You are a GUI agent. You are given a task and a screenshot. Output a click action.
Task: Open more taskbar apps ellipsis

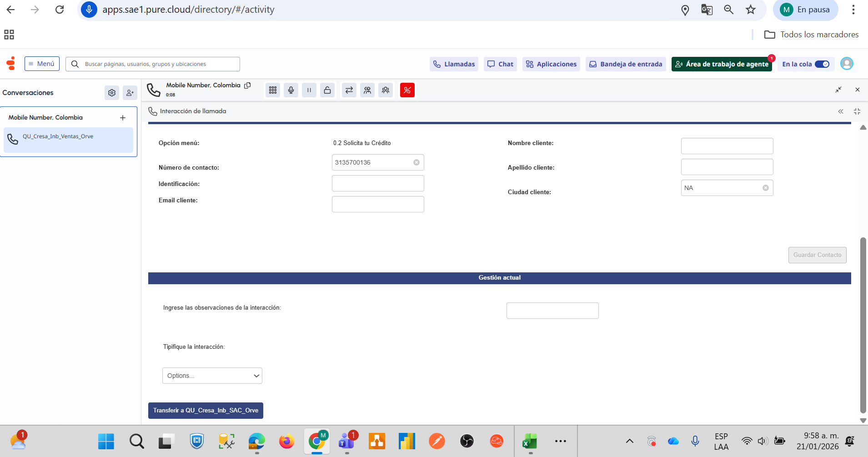click(x=561, y=441)
